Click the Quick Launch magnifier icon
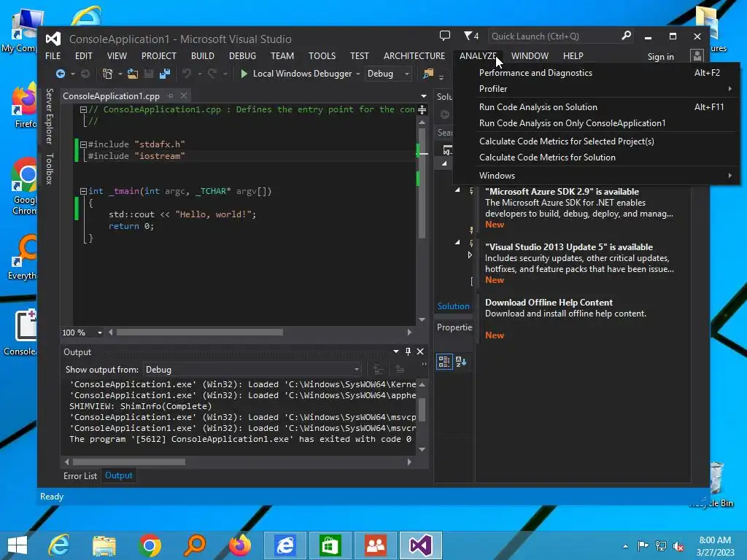747x560 pixels. [x=626, y=36]
